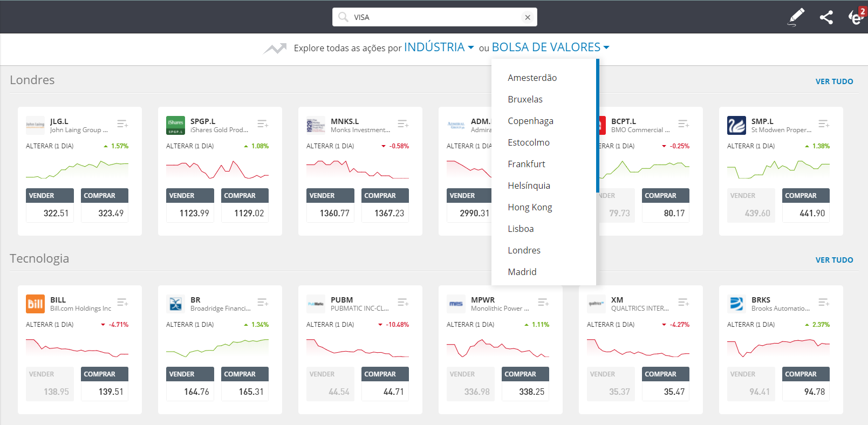Image resolution: width=868 pixels, height=425 pixels.
Task: Click the dropdown list blue scrollbar
Action: click(598, 126)
